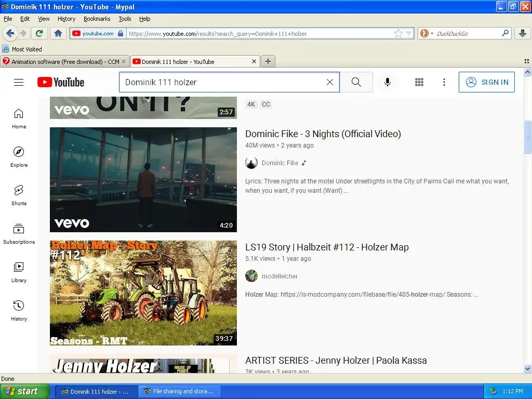
Task: Open the vevo thumbnail with 2:57 duration
Action: [x=143, y=108]
